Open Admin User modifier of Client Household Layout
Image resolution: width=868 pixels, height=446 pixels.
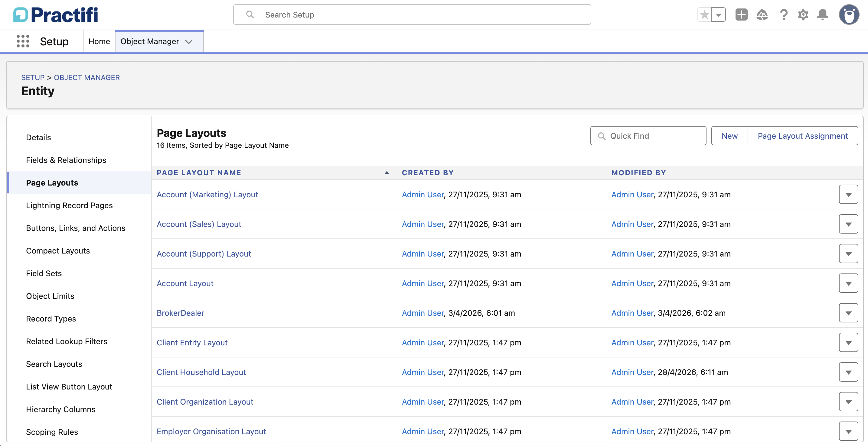(x=632, y=372)
